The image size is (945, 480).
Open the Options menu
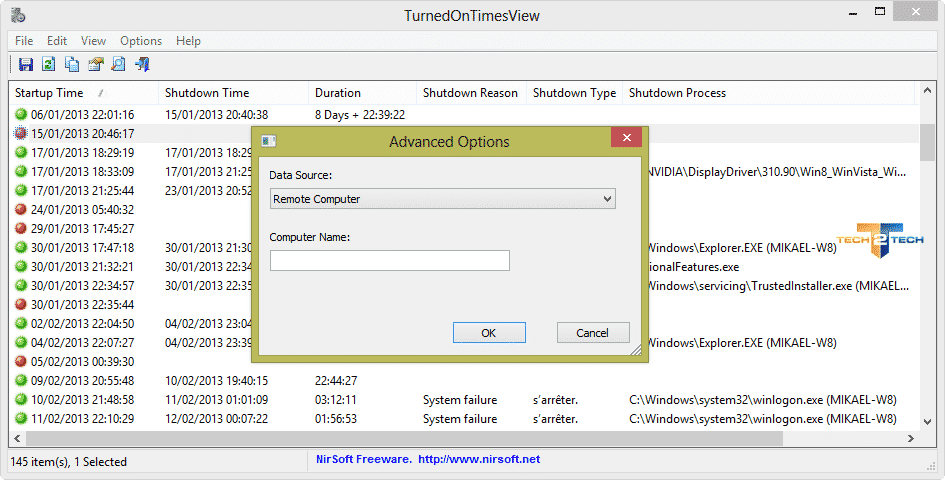click(141, 41)
